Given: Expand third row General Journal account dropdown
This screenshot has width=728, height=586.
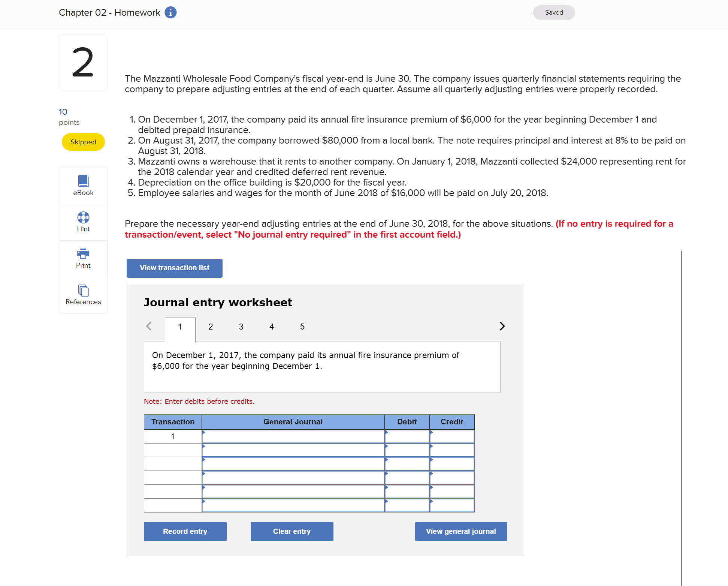Looking at the screenshot, I should point(293,464).
